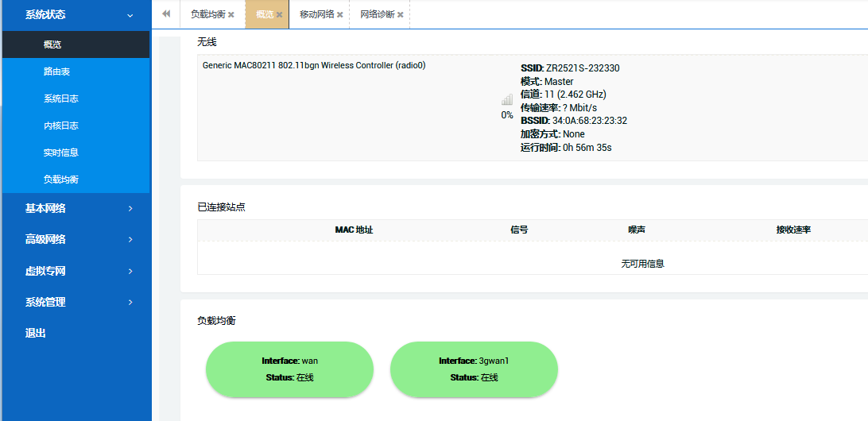Click the double-arrow tab scroll-left icon
The height and width of the screenshot is (421, 868).
(x=166, y=14)
